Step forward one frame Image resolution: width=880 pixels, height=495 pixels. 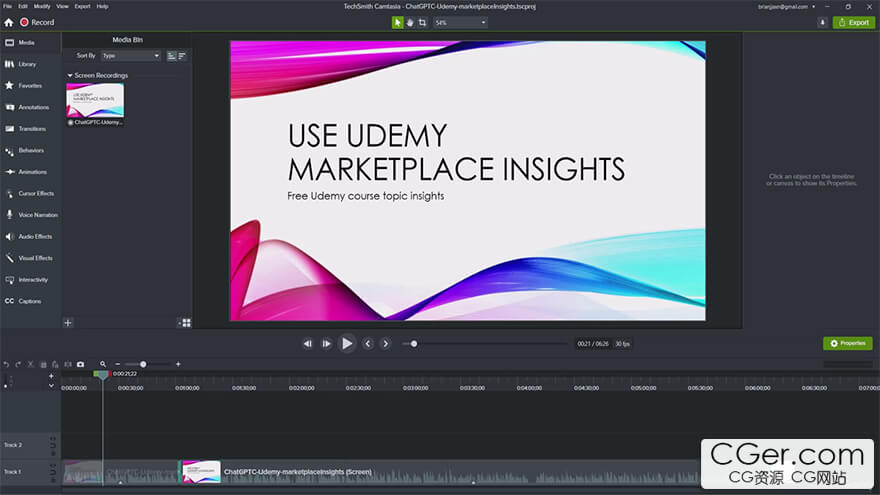click(x=326, y=343)
